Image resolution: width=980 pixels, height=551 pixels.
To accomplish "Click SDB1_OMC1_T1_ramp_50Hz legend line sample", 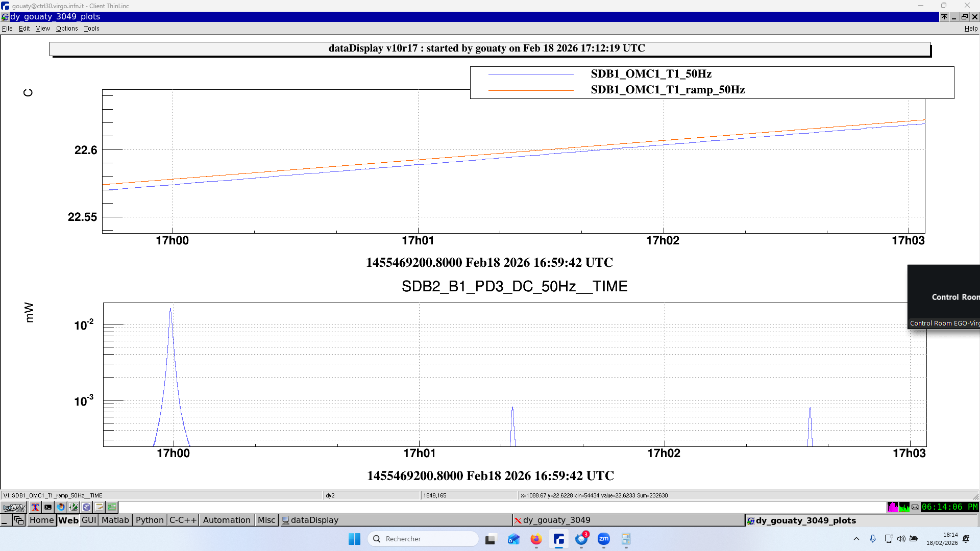I will click(531, 90).
